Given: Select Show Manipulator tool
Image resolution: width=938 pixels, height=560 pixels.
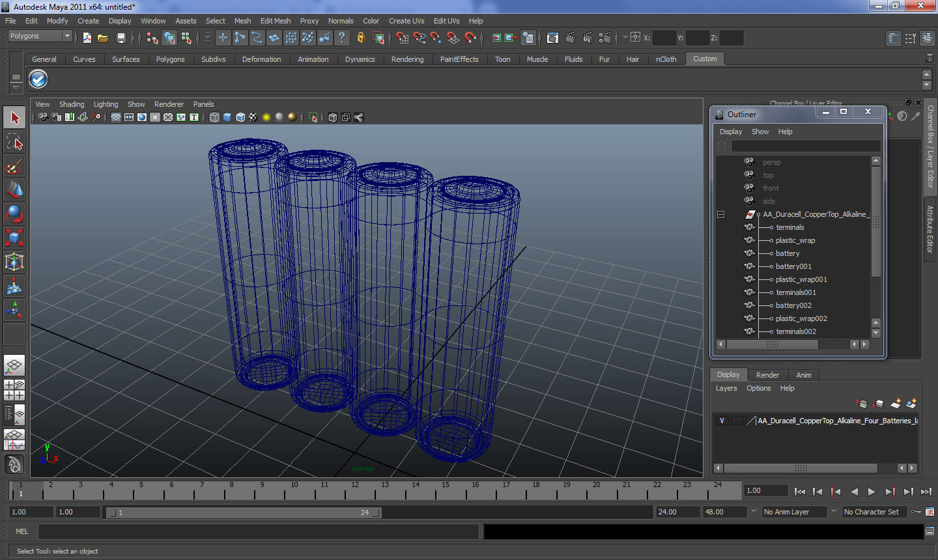Looking at the screenshot, I should click(14, 310).
